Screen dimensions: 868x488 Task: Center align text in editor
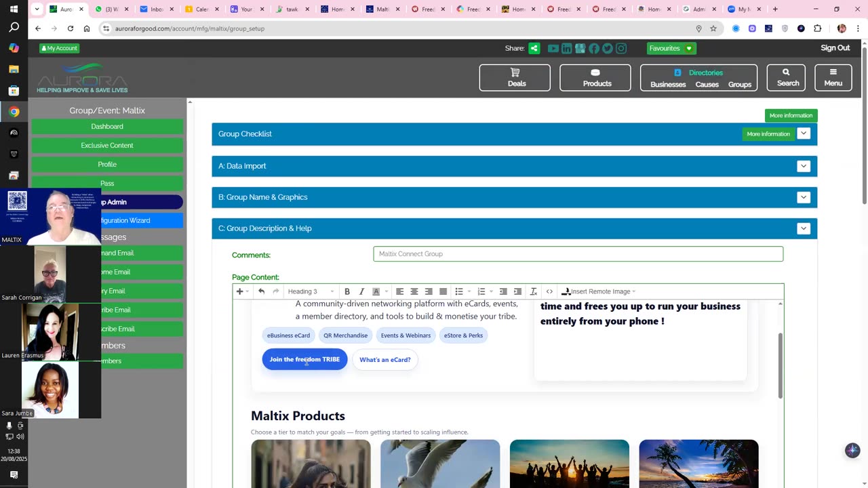414,291
